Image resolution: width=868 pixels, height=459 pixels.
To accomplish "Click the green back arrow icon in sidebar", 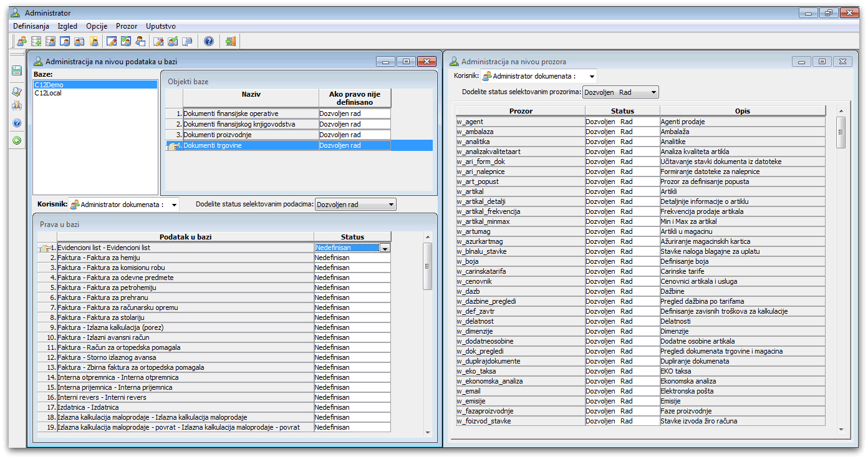I will [17, 140].
